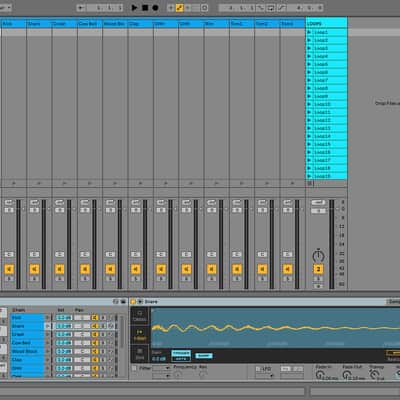Click the Fade Out knob
The width and height of the screenshot is (400, 400).
coord(347,375)
